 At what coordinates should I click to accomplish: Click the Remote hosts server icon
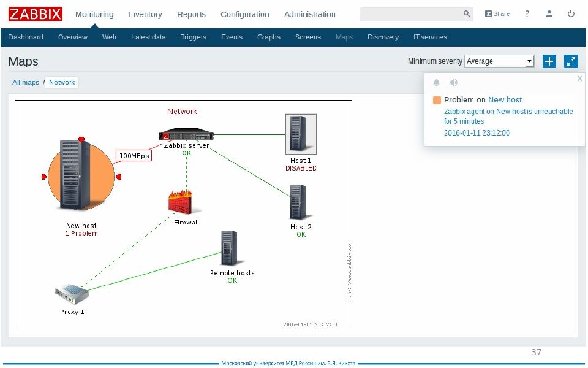click(x=228, y=249)
